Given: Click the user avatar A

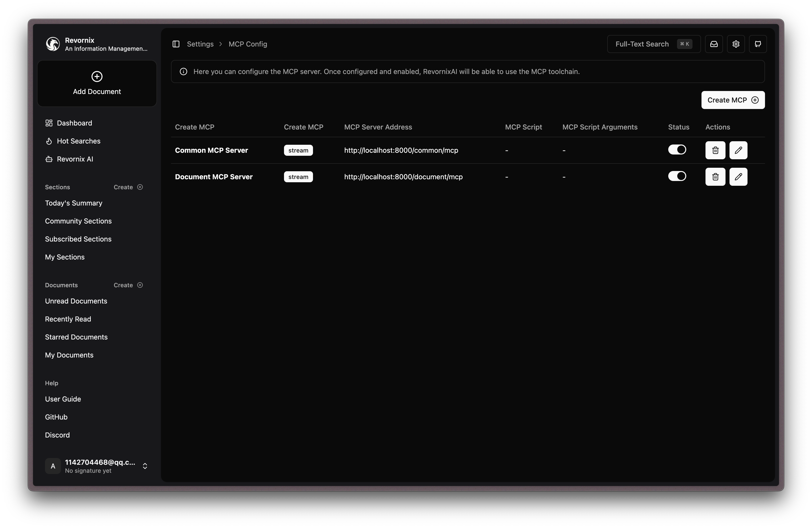Looking at the screenshot, I should point(53,466).
